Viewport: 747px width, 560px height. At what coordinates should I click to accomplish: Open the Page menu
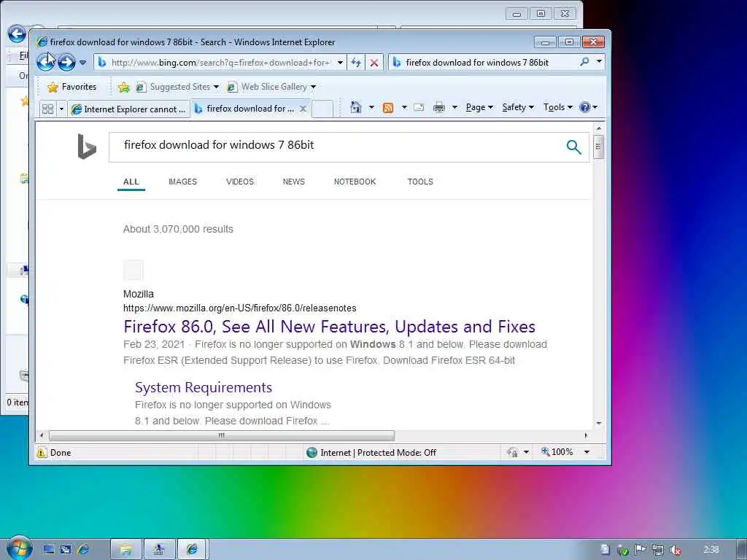479,107
